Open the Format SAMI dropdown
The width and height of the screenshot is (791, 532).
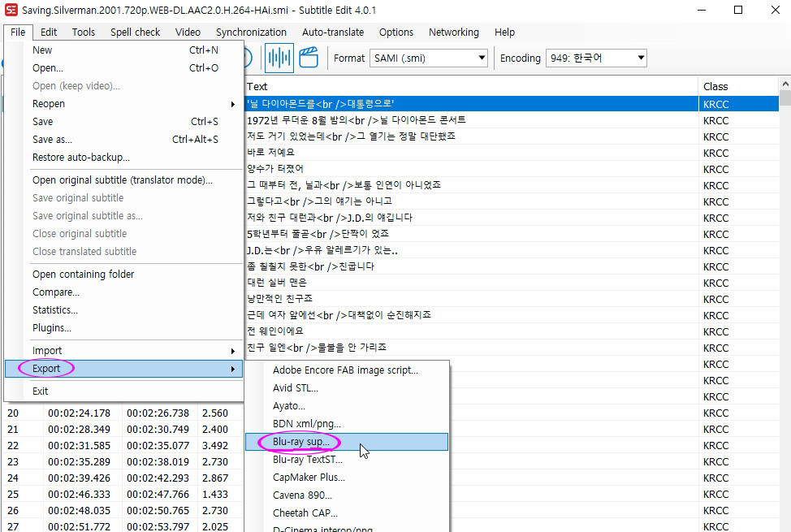[x=429, y=58]
